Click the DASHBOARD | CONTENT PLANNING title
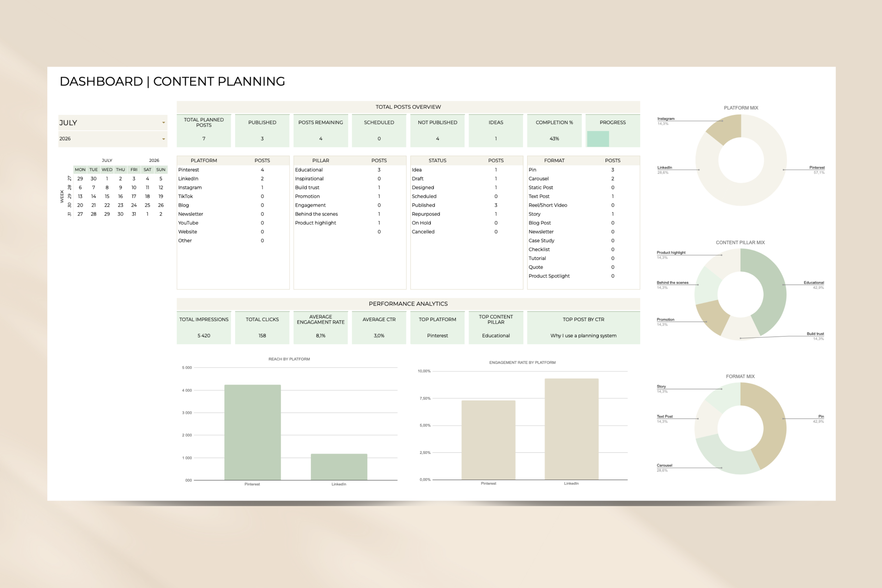The image size is (882, 588). tap(172, 81)
